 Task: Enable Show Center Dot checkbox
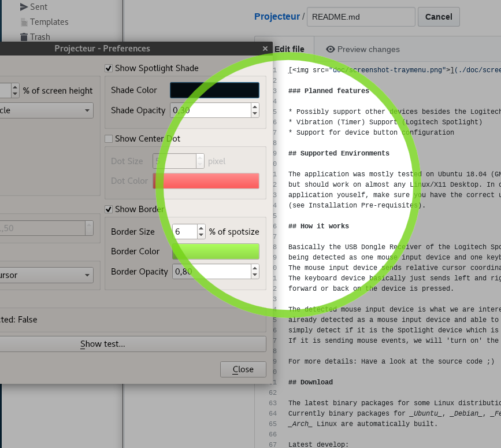[x=109, y=139]
